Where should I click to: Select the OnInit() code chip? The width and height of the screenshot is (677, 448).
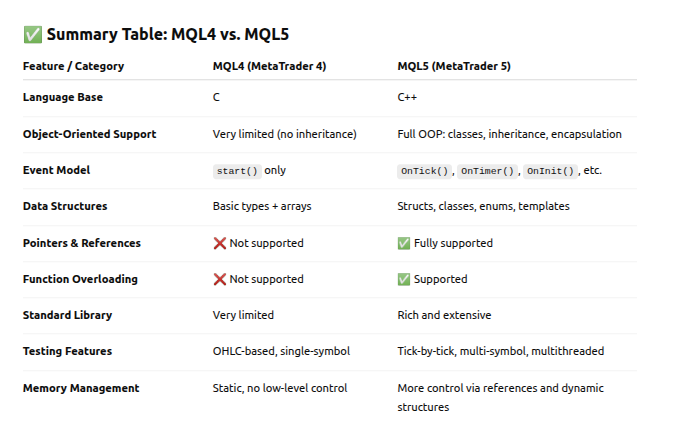[551, 171]
